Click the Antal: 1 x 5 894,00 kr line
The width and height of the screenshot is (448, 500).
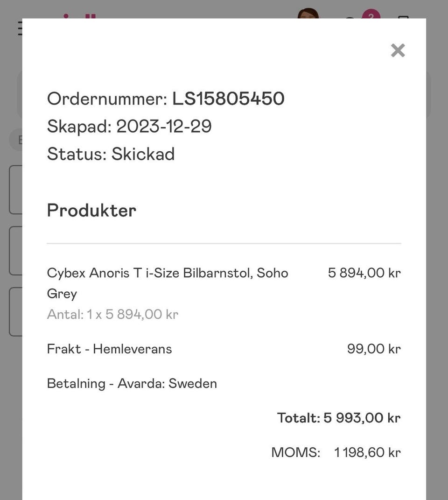(112, 314)
